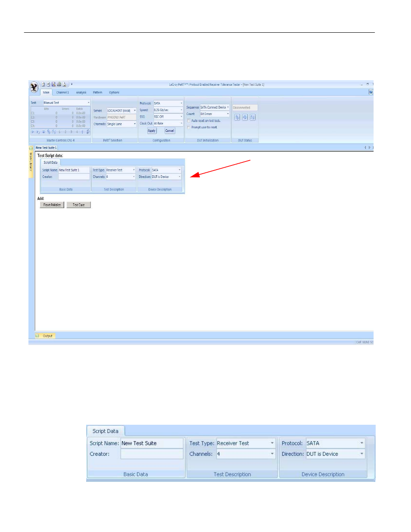
Task: Switch to the Options ribbon tab
Action: point(114,93)
